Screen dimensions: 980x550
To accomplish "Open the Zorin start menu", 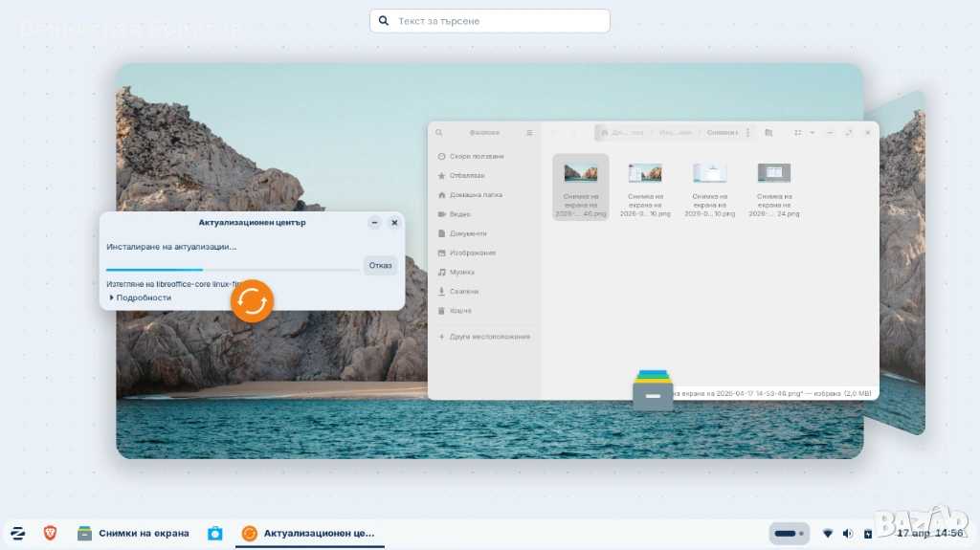I will pyautogui.click(x=17, y=533).
